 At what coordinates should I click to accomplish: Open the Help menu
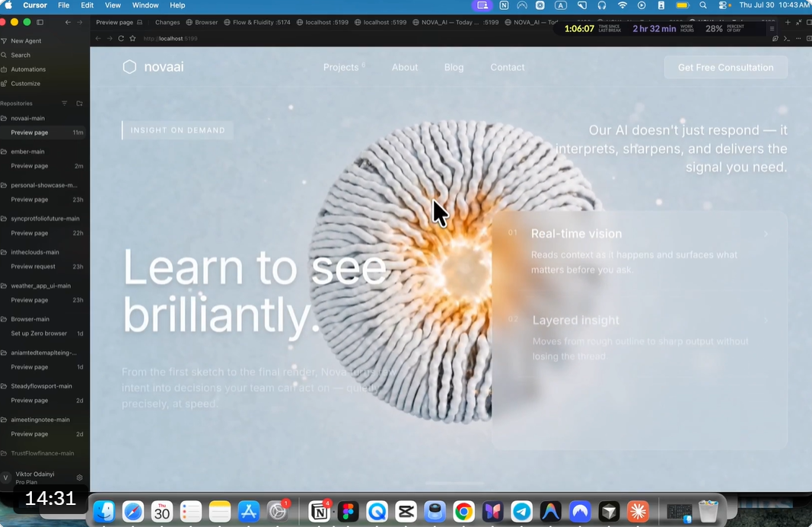[177, 5]
